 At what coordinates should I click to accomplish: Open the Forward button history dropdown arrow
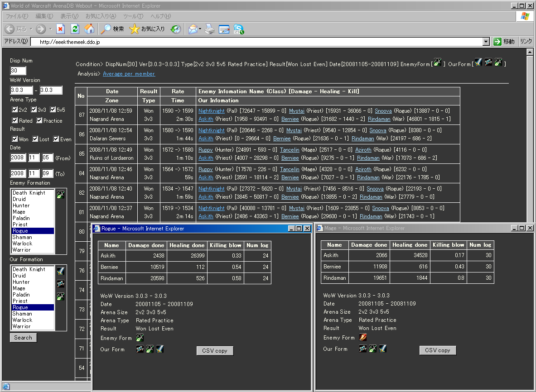coord(51,29)
